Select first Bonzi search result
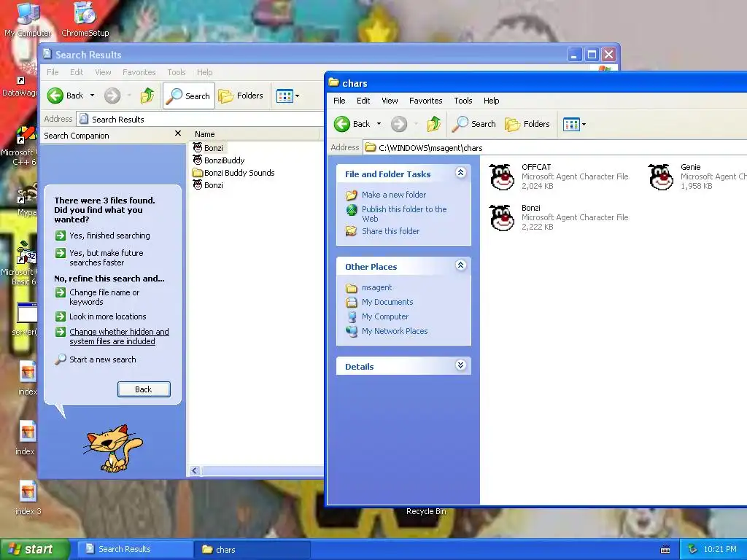Image resolution: width=747 pixels, height=560 pixels. point(208,147)
